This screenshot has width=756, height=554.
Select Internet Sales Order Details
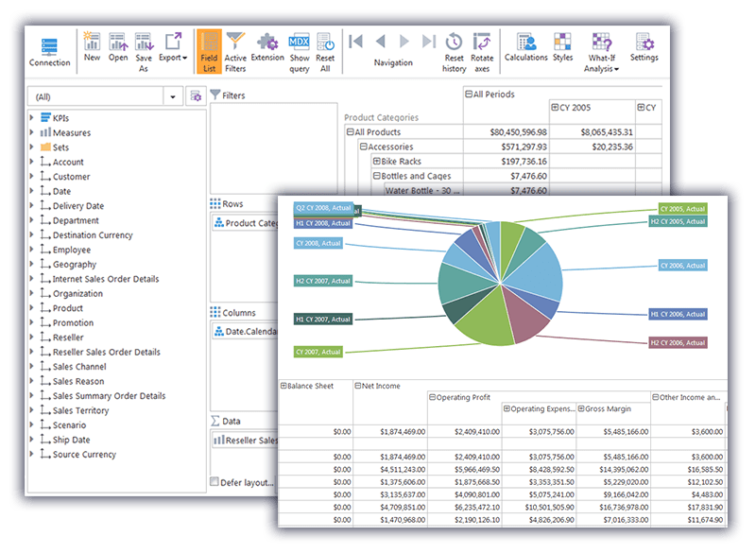click(x=106, y=279)
